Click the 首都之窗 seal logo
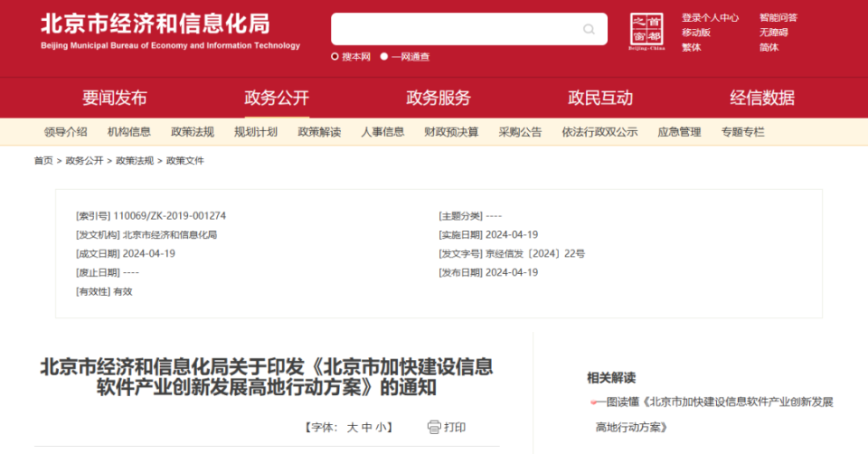The height and width of the screenshot is (454, 868). (646, 31)
